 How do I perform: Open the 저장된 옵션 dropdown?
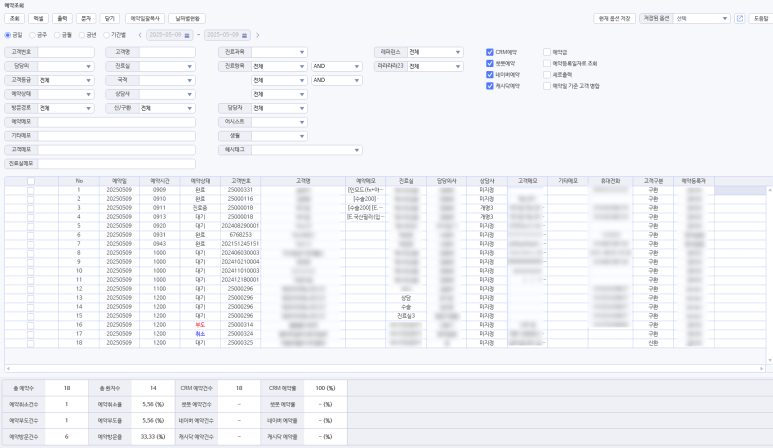coord(701,18)
